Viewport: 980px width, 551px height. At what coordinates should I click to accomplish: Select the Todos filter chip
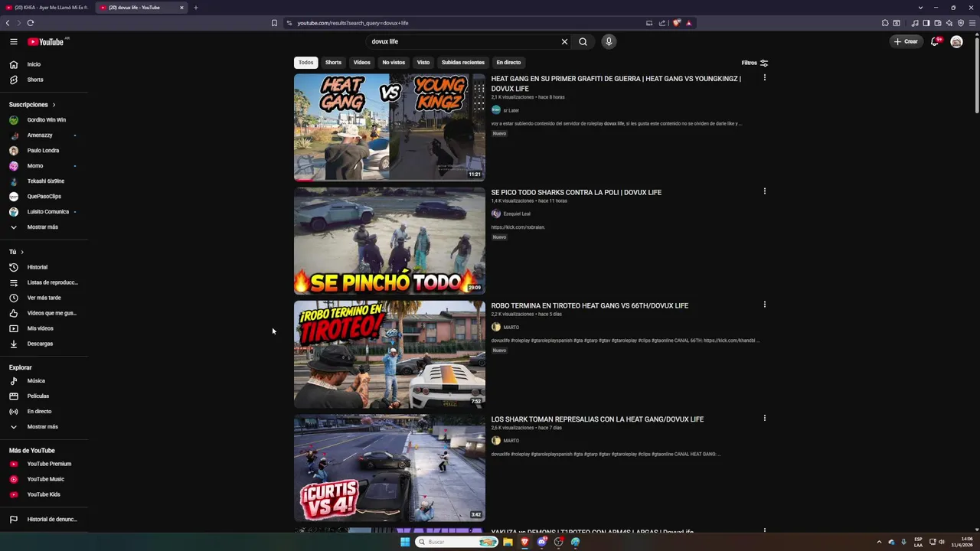[305, 62]
